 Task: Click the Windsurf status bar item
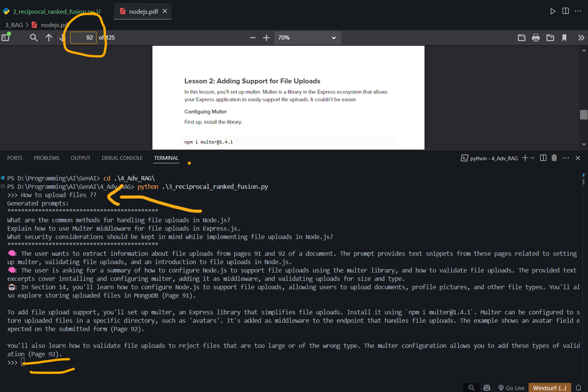click(x=550, y=388)
